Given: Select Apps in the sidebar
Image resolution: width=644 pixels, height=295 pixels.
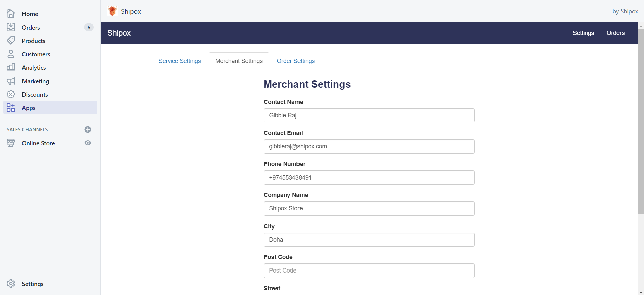Looking at the screenshot, I should pos(50,108).
